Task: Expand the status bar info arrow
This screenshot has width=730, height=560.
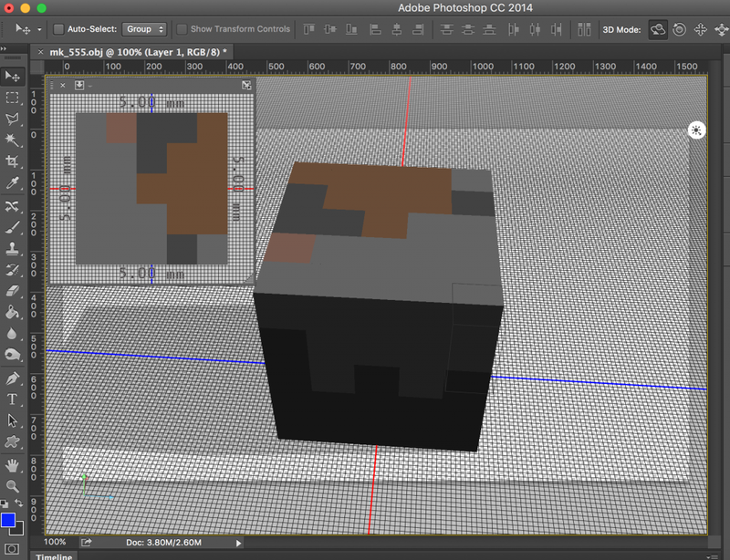Action: tap(239, 543)
